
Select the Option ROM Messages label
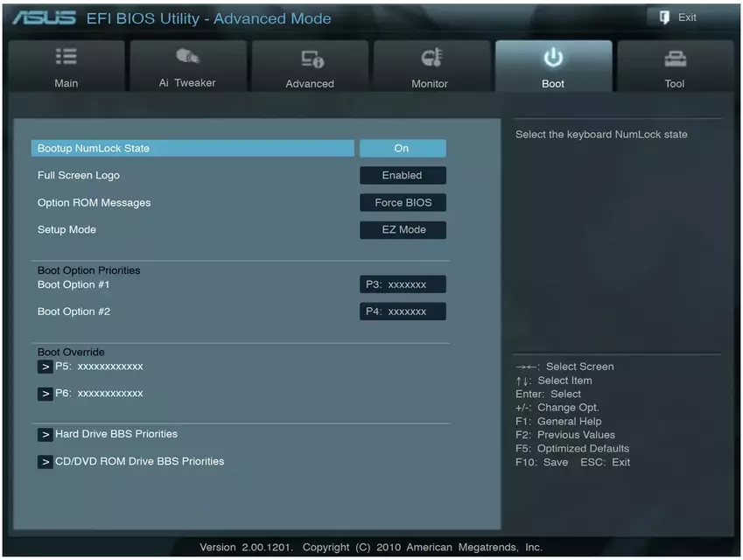pos(94,203)
